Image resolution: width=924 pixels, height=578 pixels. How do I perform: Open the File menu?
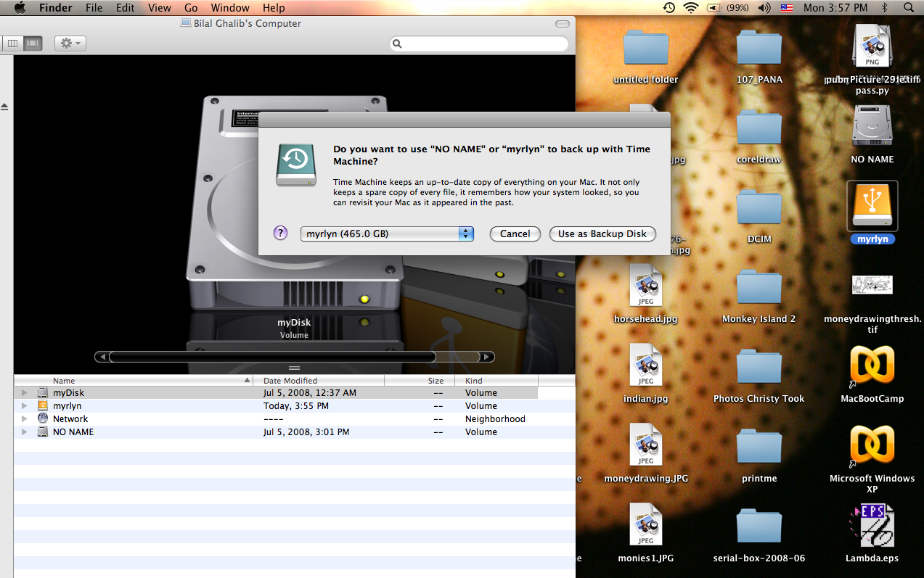[94, 8]
